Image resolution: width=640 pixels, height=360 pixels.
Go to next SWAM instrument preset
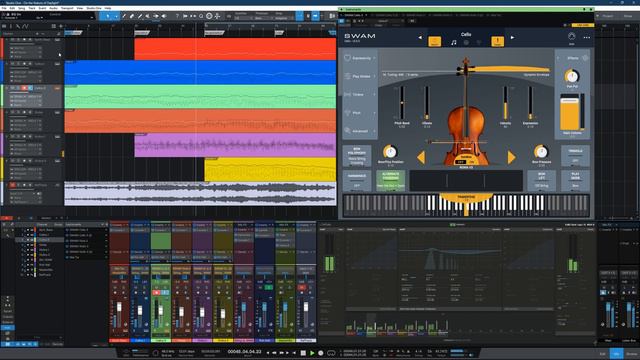[x=512, y=38]
